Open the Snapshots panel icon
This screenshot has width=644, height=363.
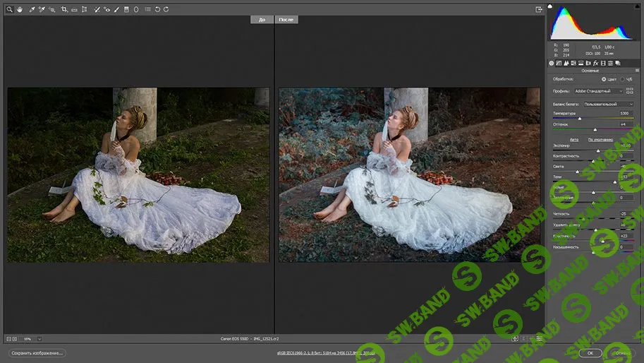[x=618, y=63]
